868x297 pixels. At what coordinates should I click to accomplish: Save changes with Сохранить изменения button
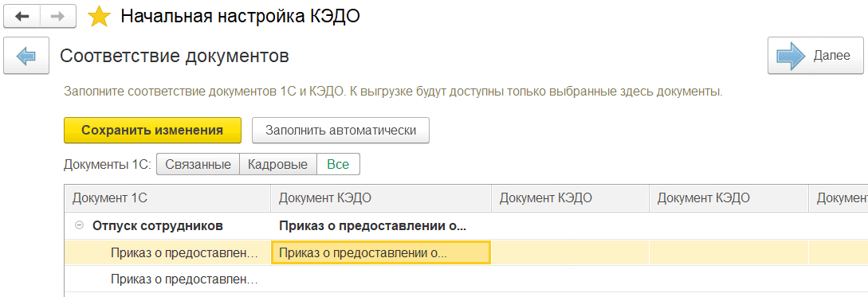(x=152, y=131)
